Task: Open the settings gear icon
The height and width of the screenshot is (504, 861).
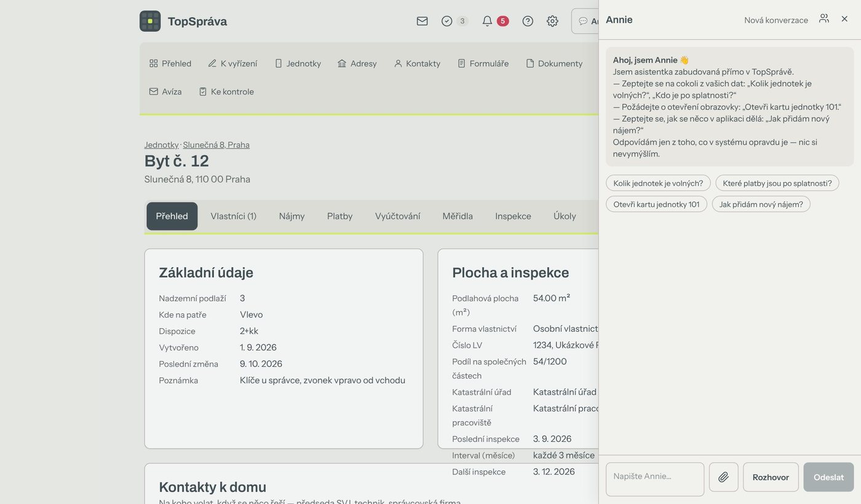Action: click(x=552, y=21)
